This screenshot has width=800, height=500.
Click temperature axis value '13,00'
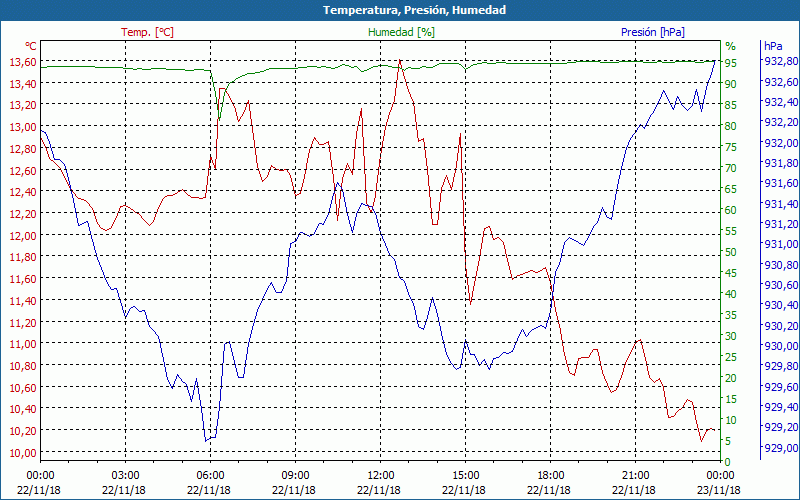[x=23, y=127]
